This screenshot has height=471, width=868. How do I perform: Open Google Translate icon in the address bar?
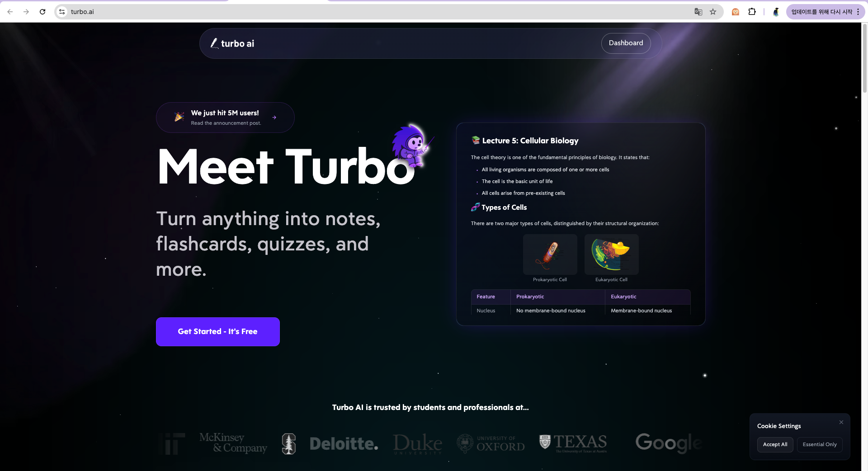click(698, 12)
